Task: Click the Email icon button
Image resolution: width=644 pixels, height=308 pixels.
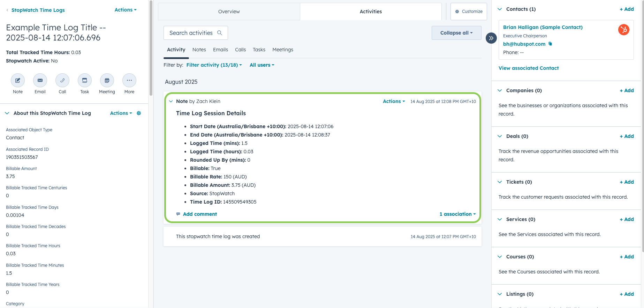Action: [40, 80]
